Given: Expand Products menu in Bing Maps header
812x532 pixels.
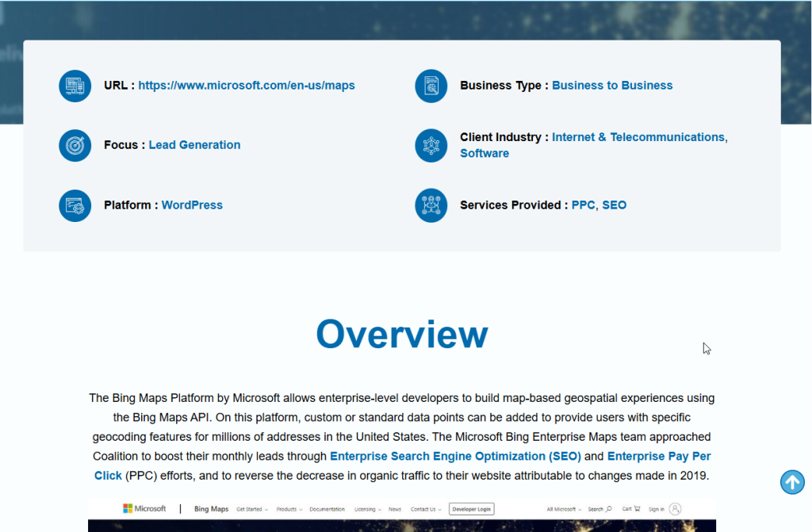Looking at the screenshot, I should pos(289,509).
